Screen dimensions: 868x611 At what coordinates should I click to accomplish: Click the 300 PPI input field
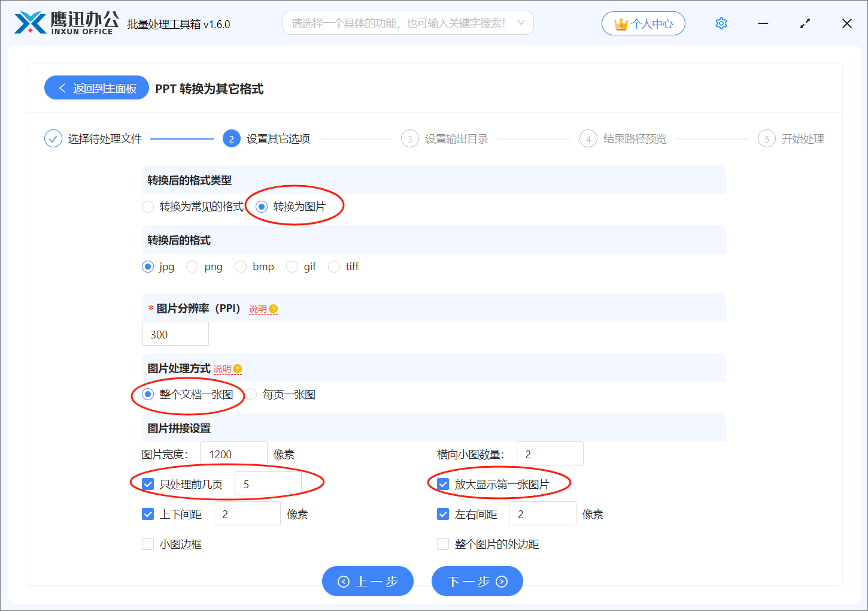(175, 334)
